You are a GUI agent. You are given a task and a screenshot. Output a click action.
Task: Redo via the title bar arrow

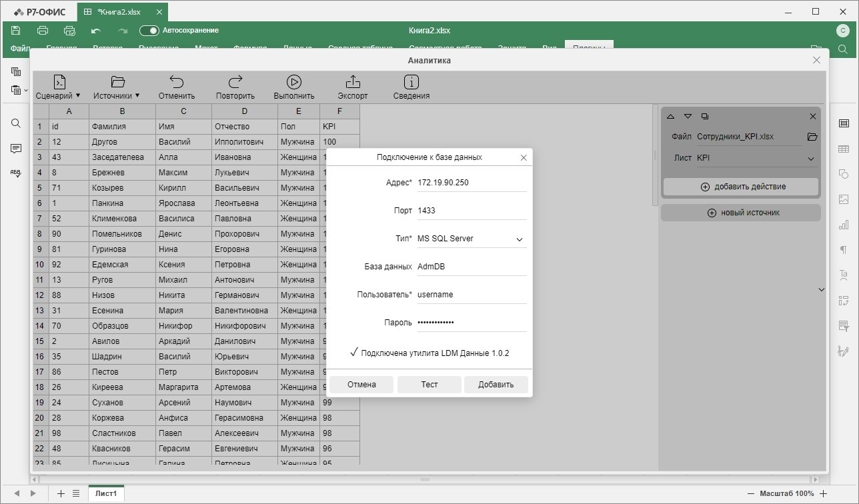(123, 31)
